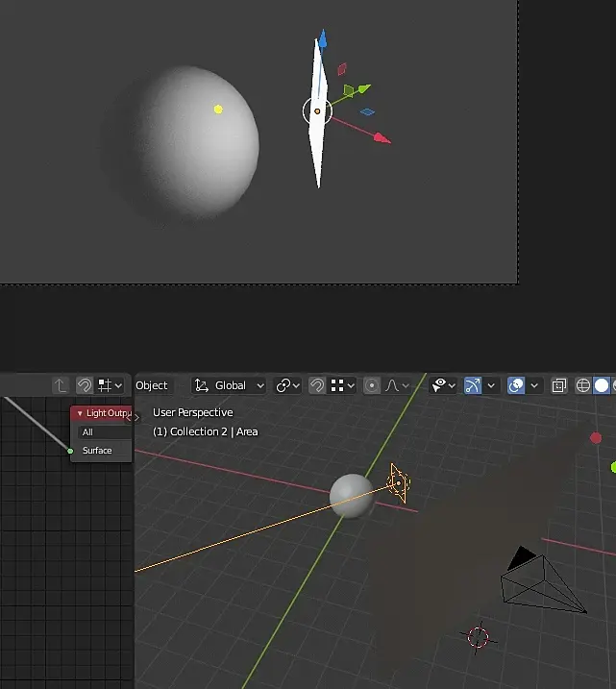The width and height of the screenshot is (616, 689).
Task: Toggle snapping magnet in viewport header
Action: tap(317, 385)
